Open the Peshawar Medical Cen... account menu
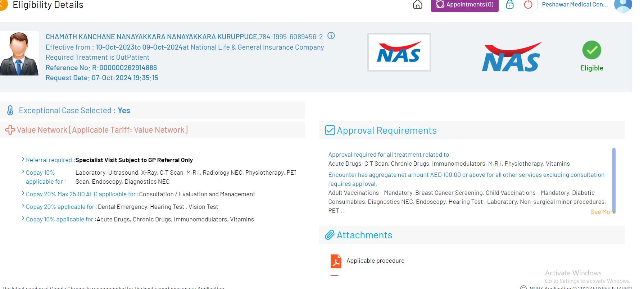 (x=575, y=5)
